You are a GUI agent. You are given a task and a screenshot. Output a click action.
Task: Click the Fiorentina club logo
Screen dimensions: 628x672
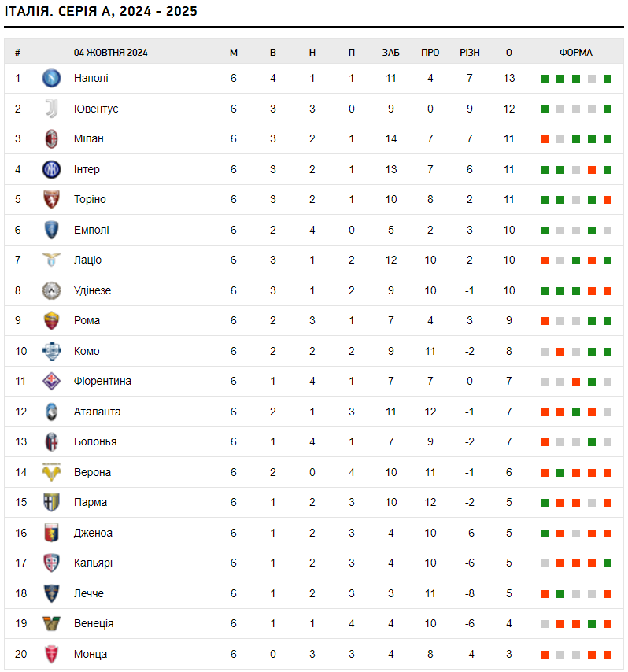coord(51,381)
